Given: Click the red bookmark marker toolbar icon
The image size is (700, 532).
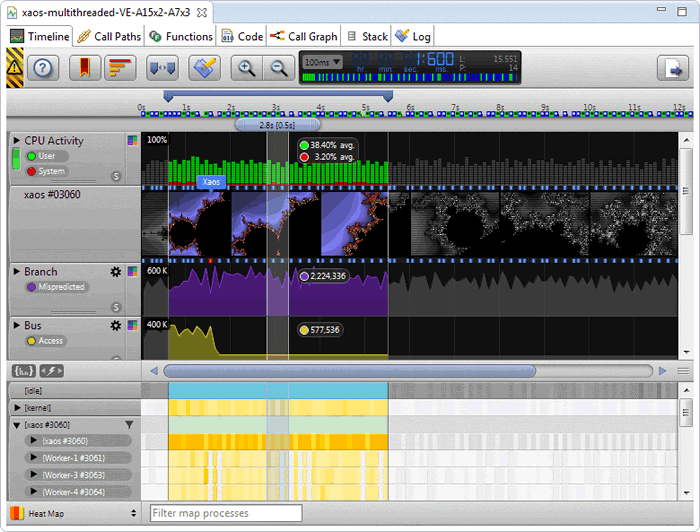Looking at the screenshot, I should pyautogui.click(x=86, y=68).
